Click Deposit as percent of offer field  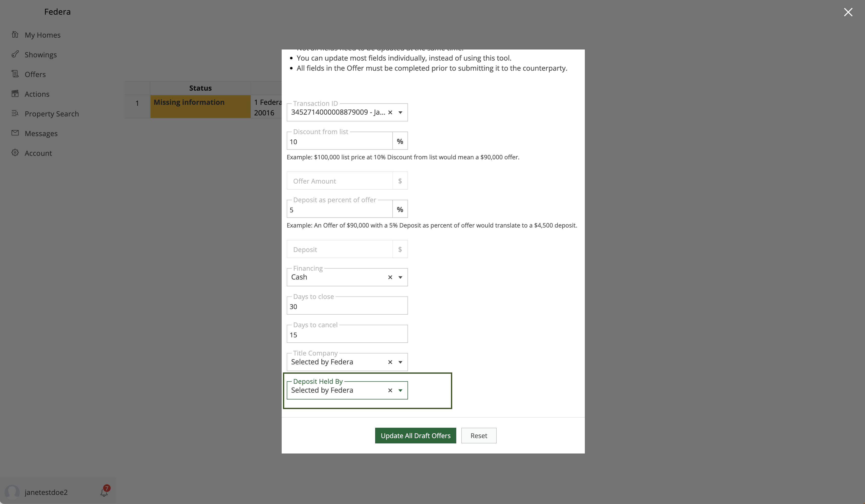[340, 209]
